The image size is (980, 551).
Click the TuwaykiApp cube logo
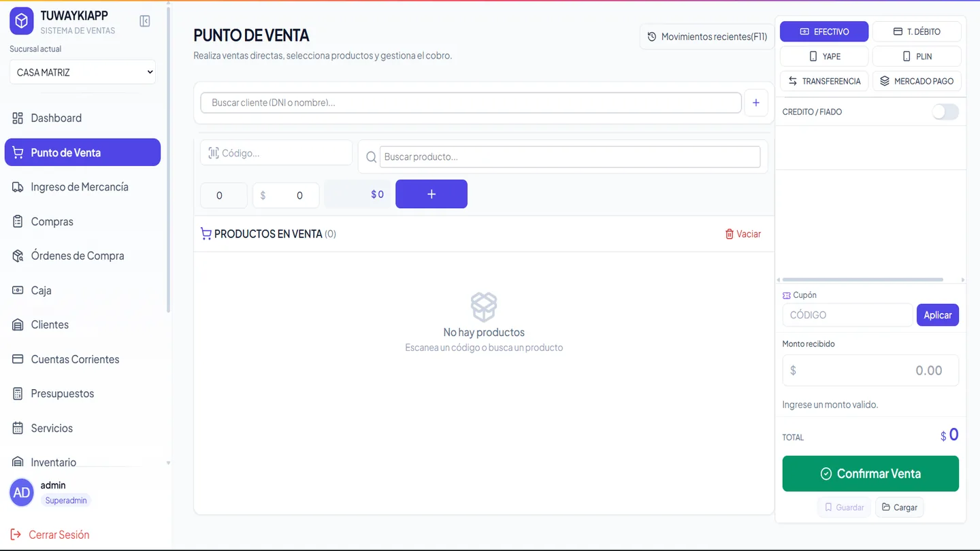(x=22, y=22)
